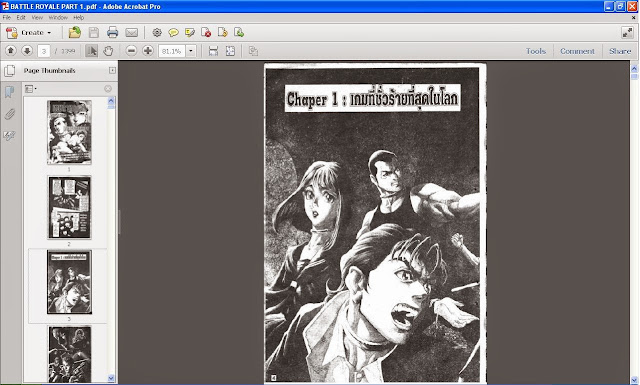Click the fit one full page icon
The height and width of the screenshot is (385, 640).
(x=231, y=51)
